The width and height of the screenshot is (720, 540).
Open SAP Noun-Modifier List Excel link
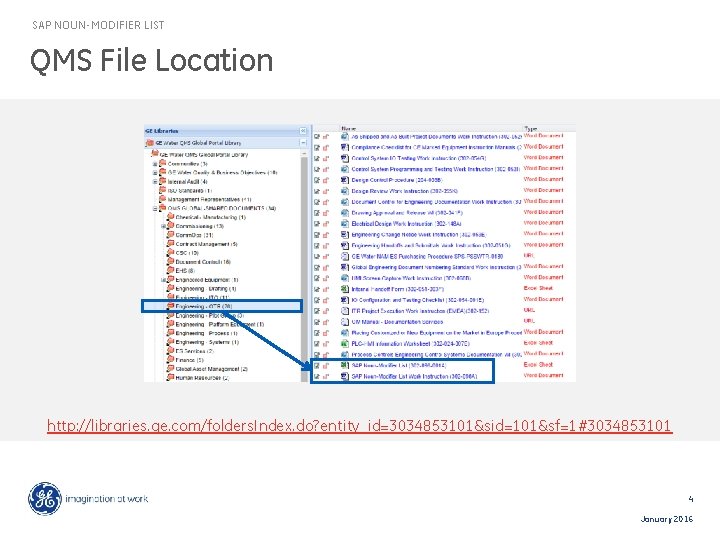click(399, 366)
